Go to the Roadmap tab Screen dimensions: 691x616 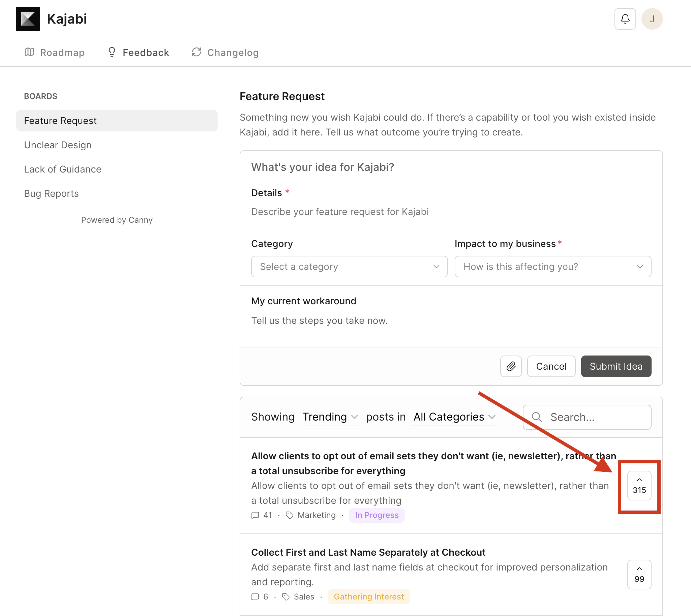[55, 53]
